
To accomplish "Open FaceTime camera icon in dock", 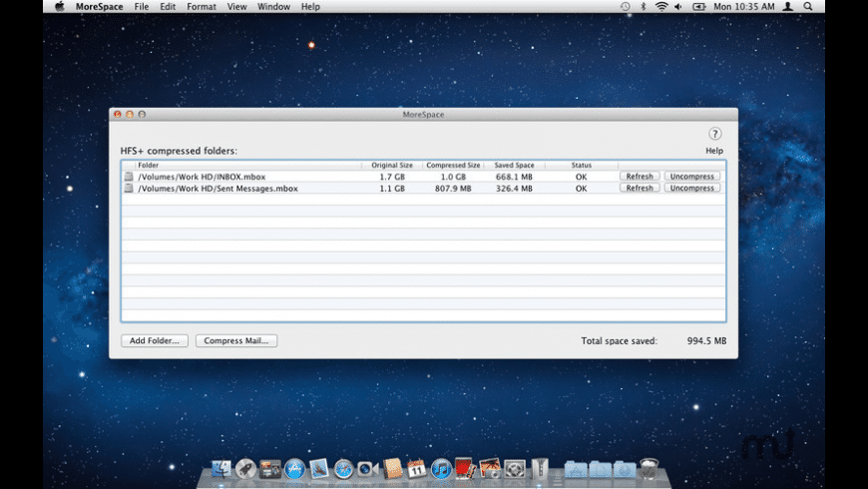I will click(367, 469).
